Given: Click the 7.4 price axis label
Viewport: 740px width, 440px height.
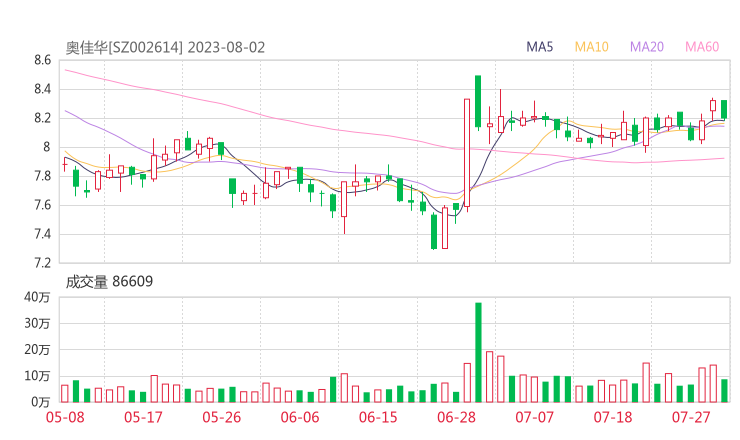Looking at the screenshot, I should coord(42,234).
